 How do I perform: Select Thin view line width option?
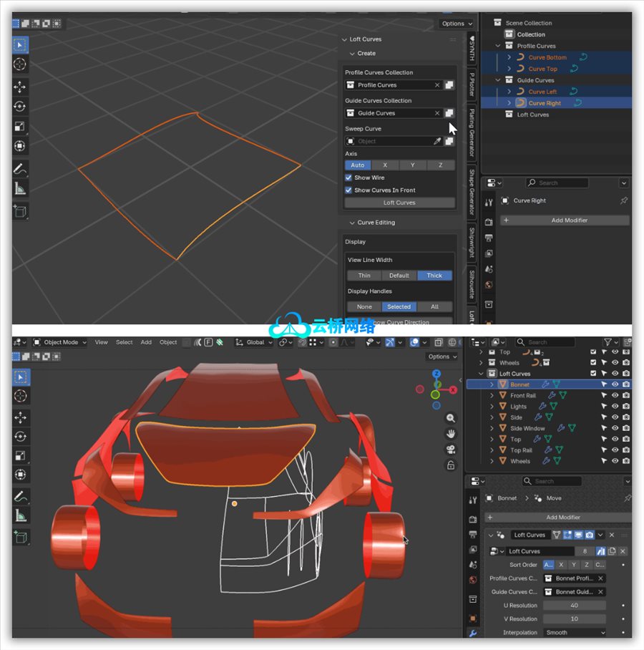(x=364, y=276)
